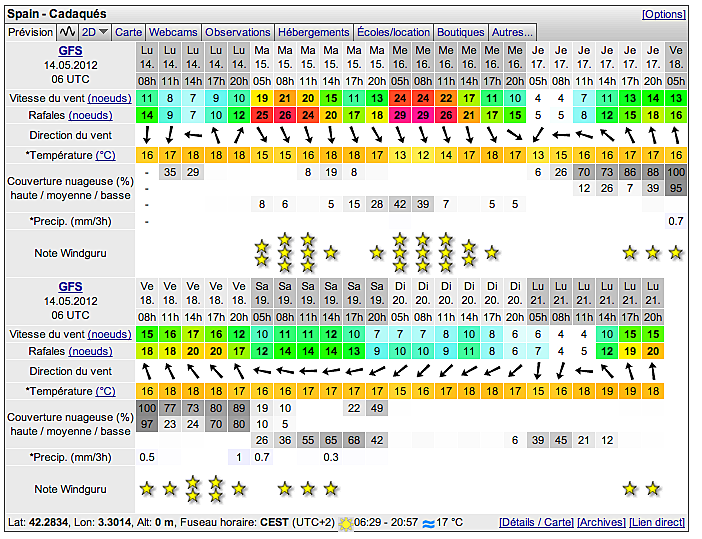Click the wind direction arrow for Lu 21. 20h
This screenshot has width=702, height=539.
[x=653, y=371]
